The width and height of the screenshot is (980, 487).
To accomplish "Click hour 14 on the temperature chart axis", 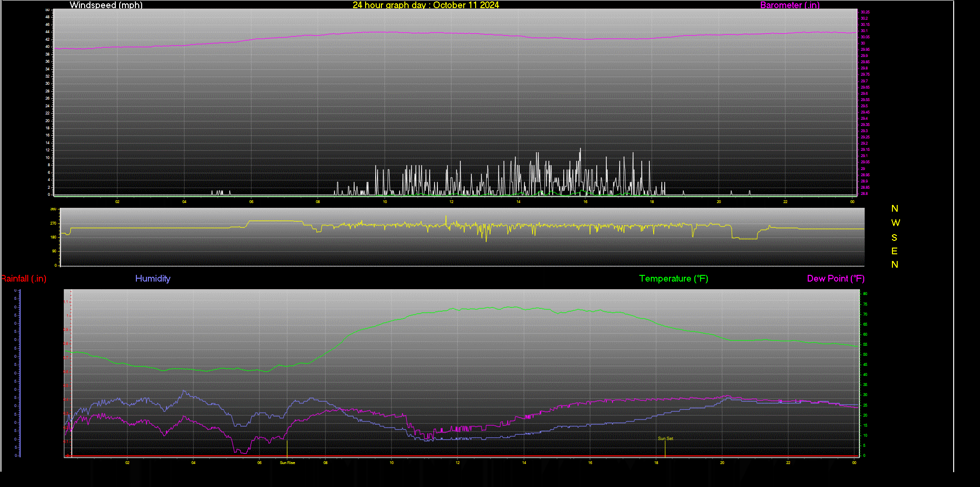I will point(524,463).
